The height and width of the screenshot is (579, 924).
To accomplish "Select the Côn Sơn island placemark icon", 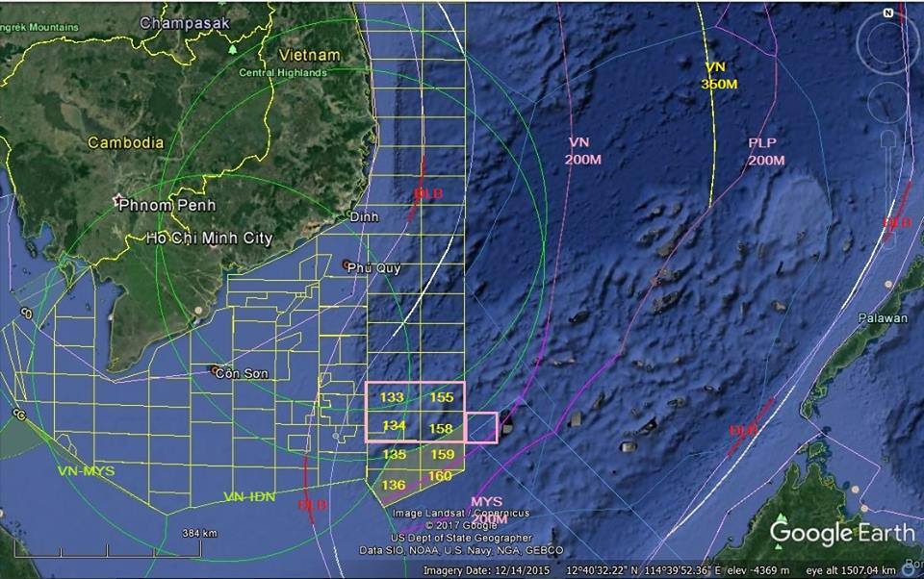I will 214,370.
